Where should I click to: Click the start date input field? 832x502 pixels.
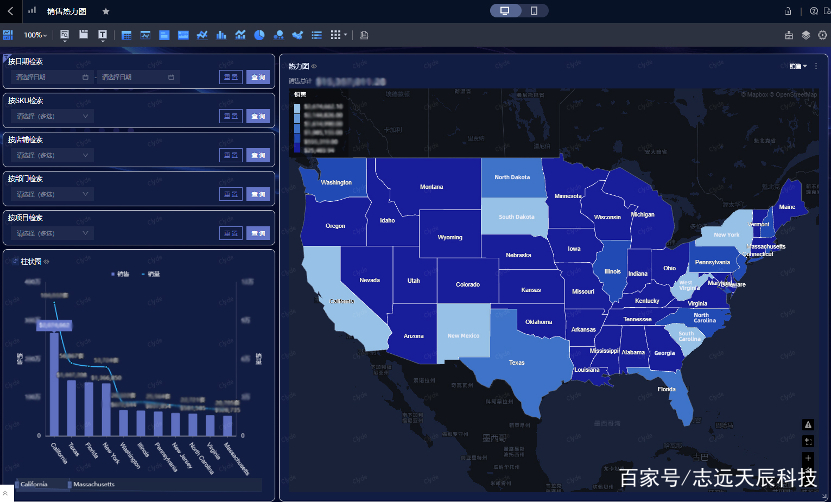[52, 77]
